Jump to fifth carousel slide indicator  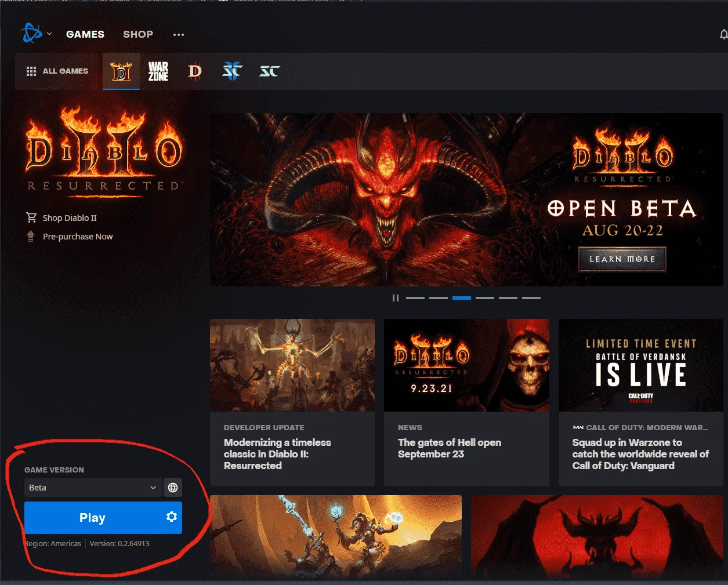coord(508,298)
